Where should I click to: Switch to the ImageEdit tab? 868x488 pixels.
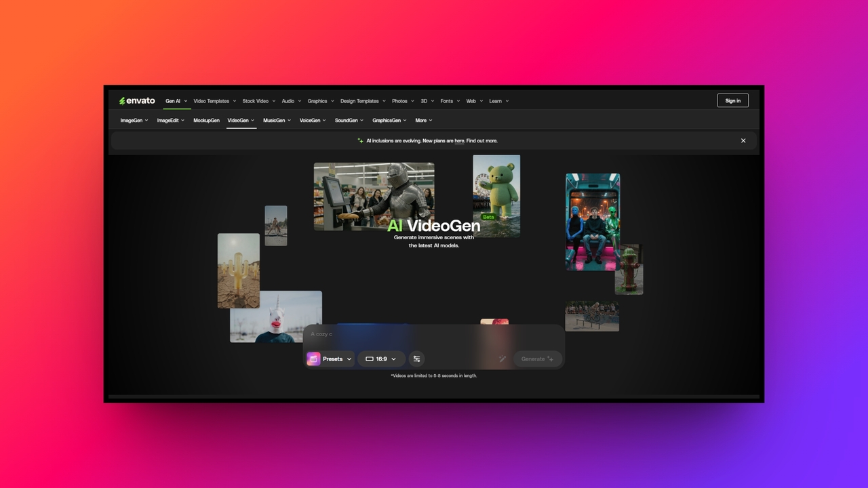(171, 121)
